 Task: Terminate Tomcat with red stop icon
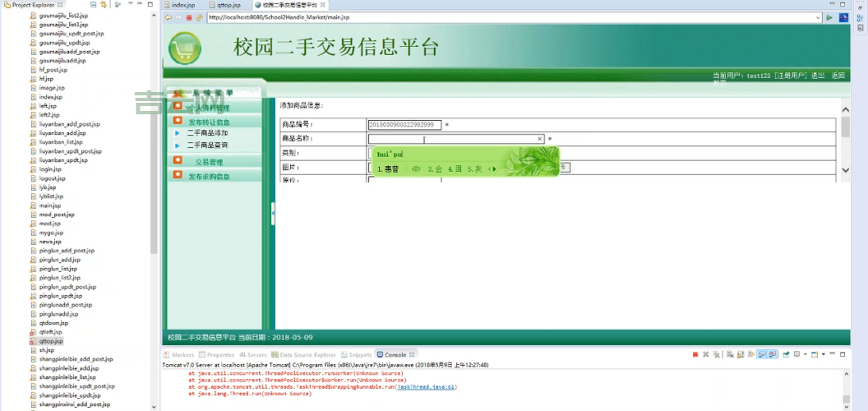(x=695, y=354)
